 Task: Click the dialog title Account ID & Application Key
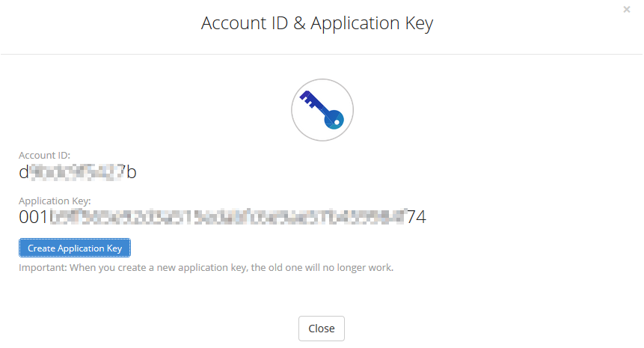point(317,23)
